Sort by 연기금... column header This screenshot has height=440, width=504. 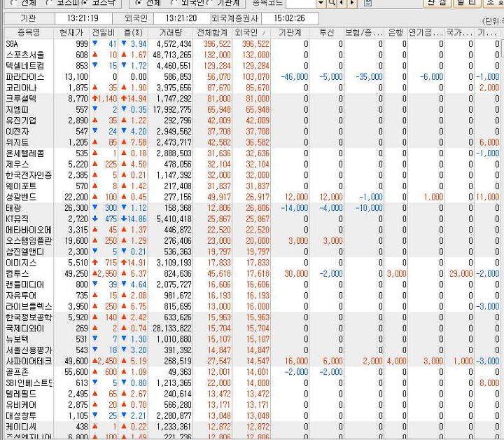(426, 32)
